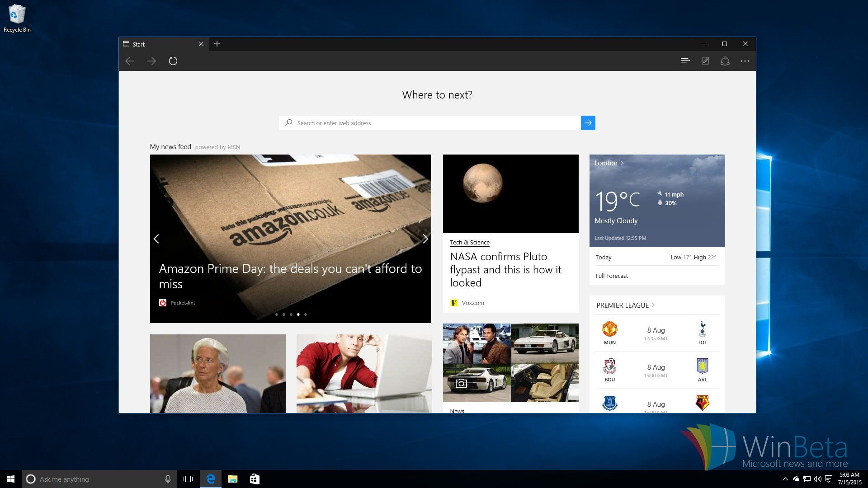Close the Start tab
Viewport: 868px width, 488px height.
pos(201,44)
